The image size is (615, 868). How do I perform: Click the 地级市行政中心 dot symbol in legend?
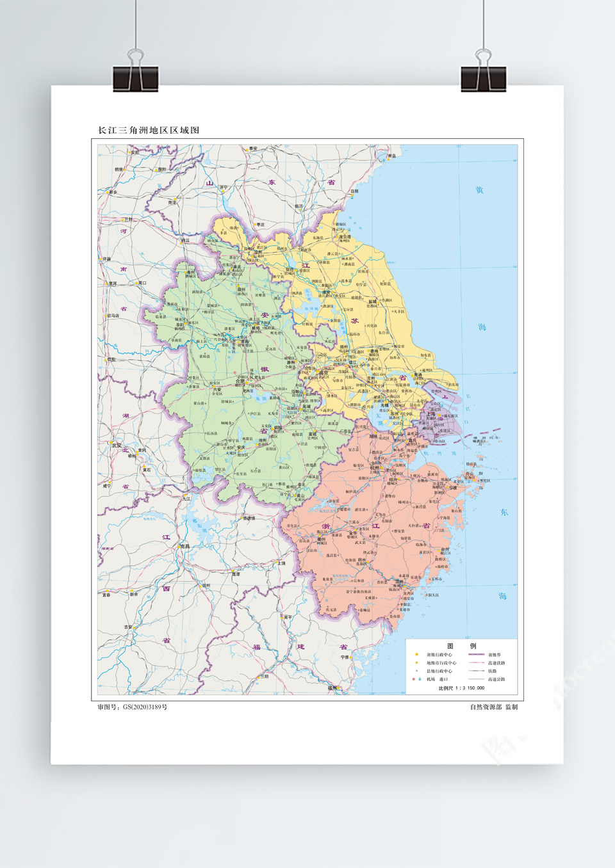point(417,663)
